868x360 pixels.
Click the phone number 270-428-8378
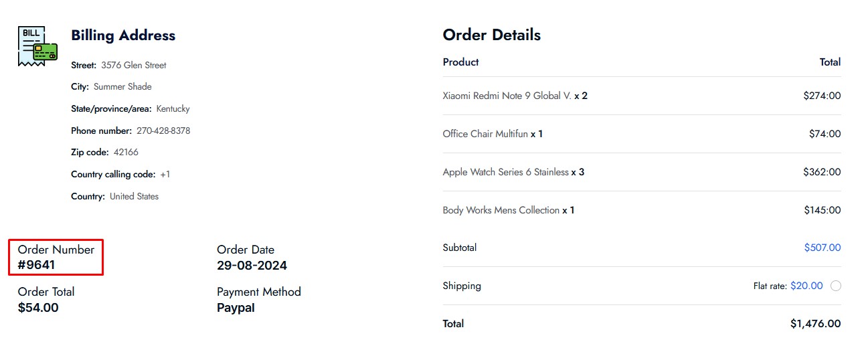point(163,130)
